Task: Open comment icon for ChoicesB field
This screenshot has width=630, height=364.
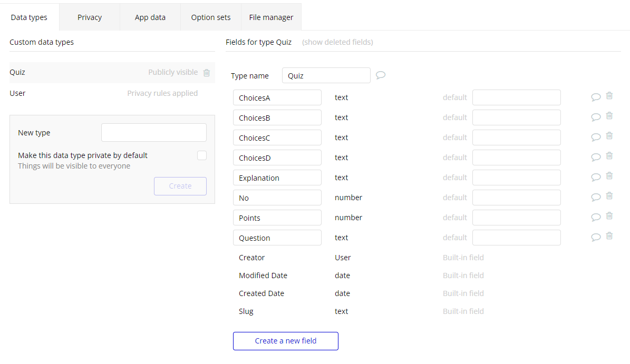Action: pyautogui.click(x=596, y=117)
